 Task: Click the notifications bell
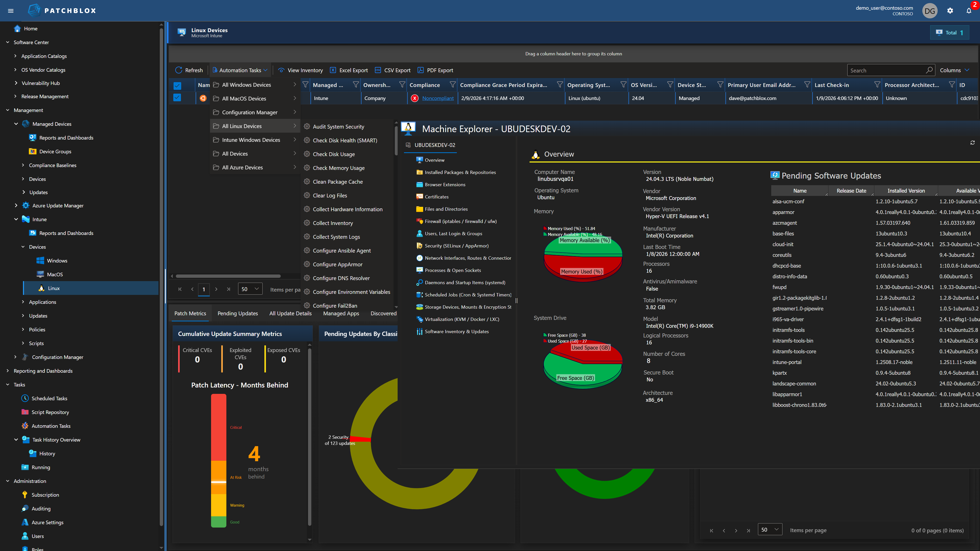[x=968, y=10]
